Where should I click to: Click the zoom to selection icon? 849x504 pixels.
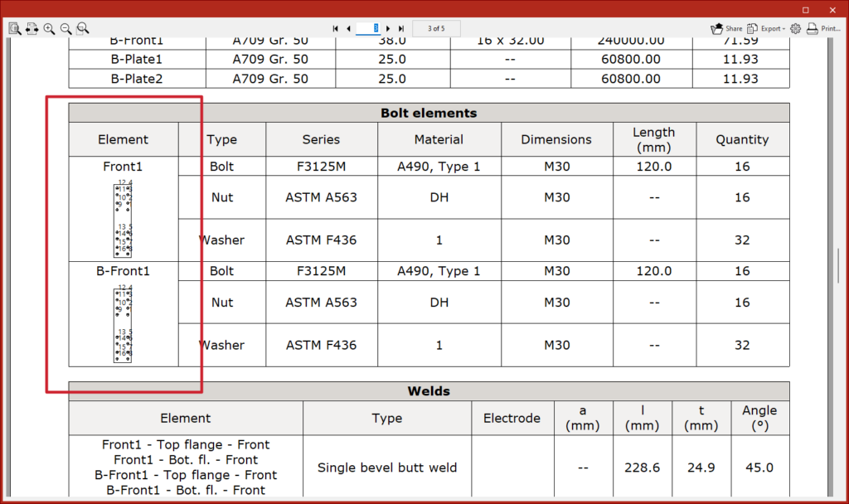[83, 29]
